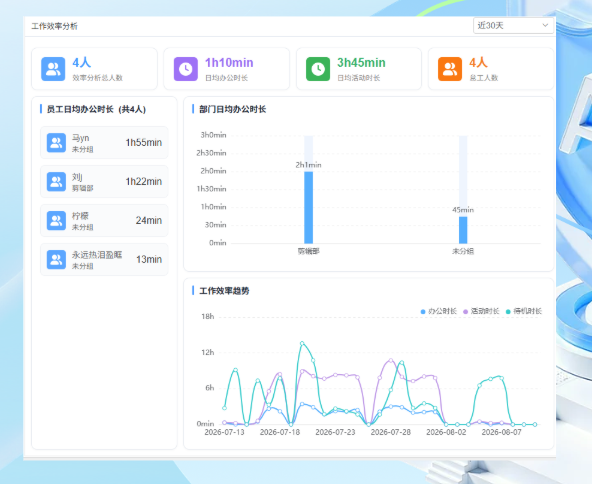Click the avatar icon beside 永远热泪盈眶

(56, 259)
